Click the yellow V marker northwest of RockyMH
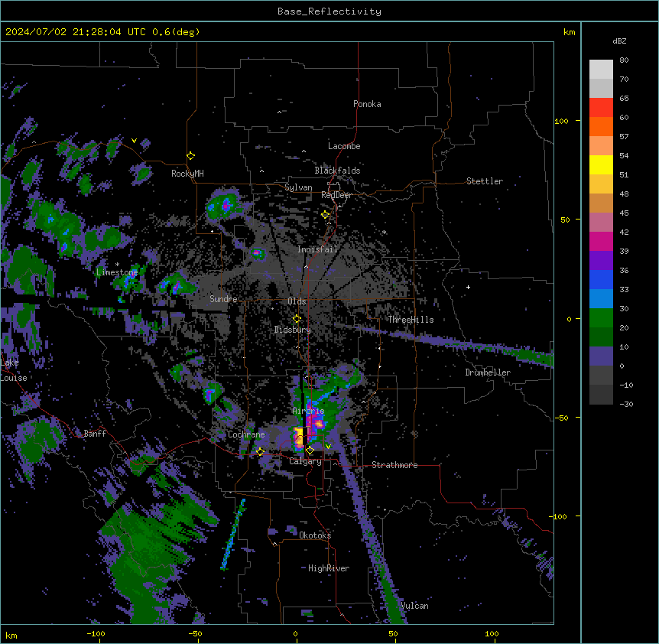 click(134, 141)
